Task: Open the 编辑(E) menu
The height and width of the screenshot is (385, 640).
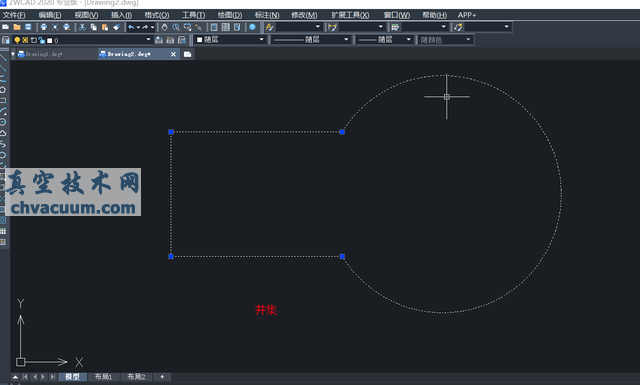Action: tap(50, 15)
